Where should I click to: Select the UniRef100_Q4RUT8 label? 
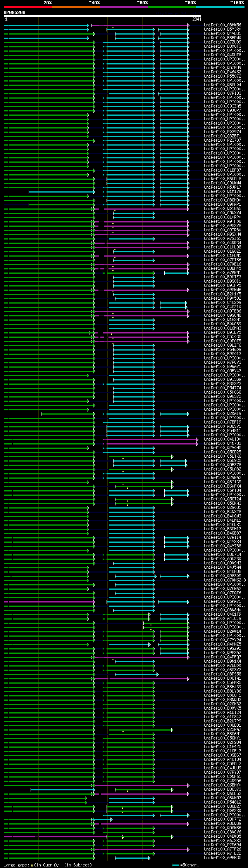[222, 55]
